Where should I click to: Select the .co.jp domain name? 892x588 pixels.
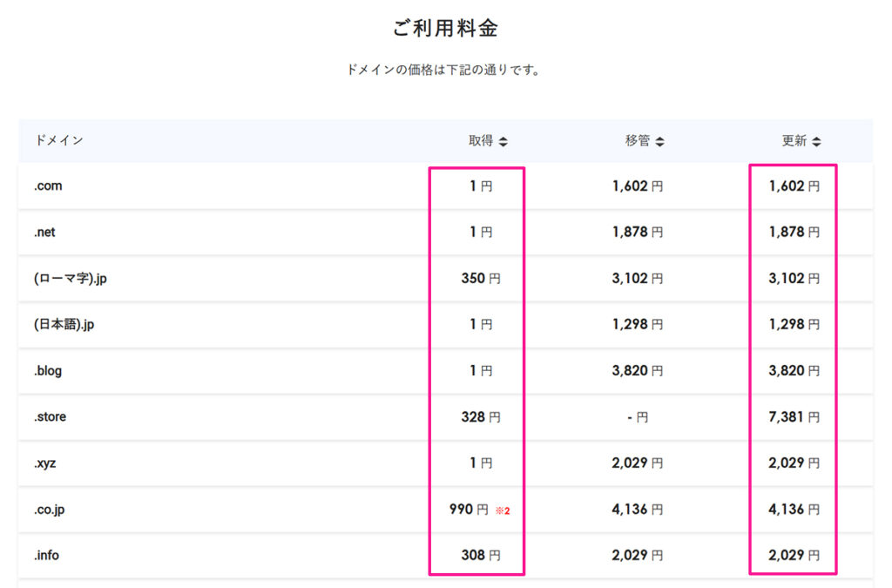click(50, 510)
